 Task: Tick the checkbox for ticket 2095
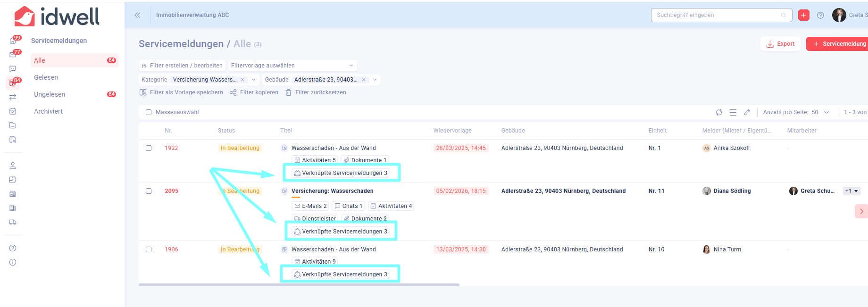(x=149, y=191)
